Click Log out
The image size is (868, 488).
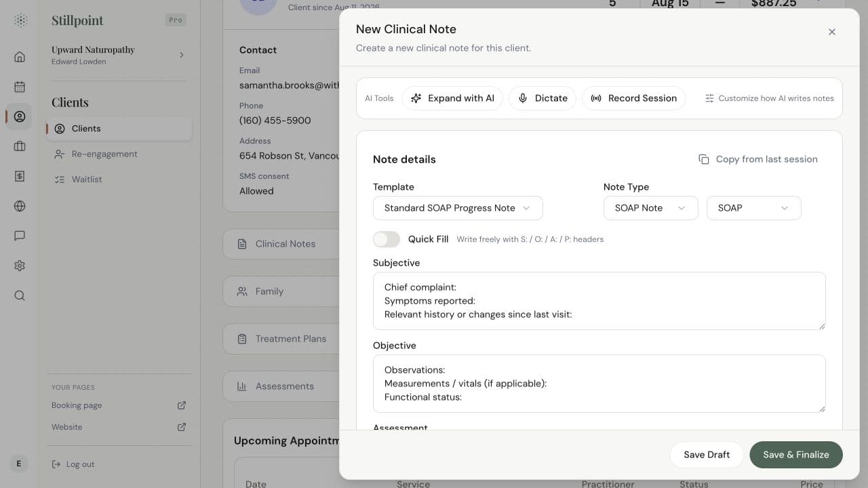click(73, 464)
